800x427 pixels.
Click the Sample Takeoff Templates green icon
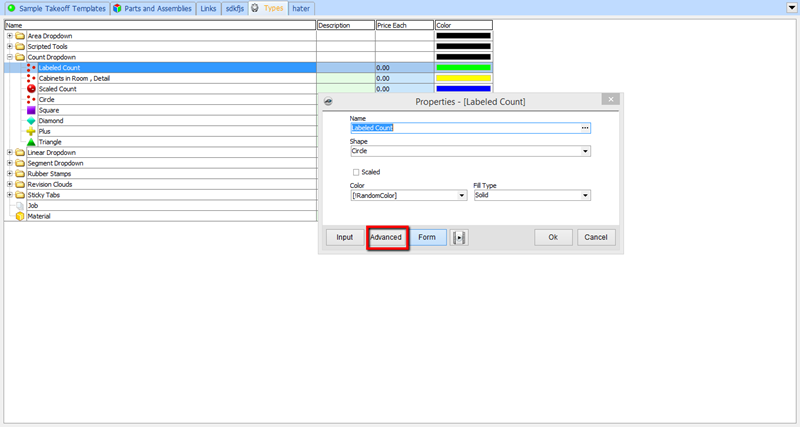point(11,8)
